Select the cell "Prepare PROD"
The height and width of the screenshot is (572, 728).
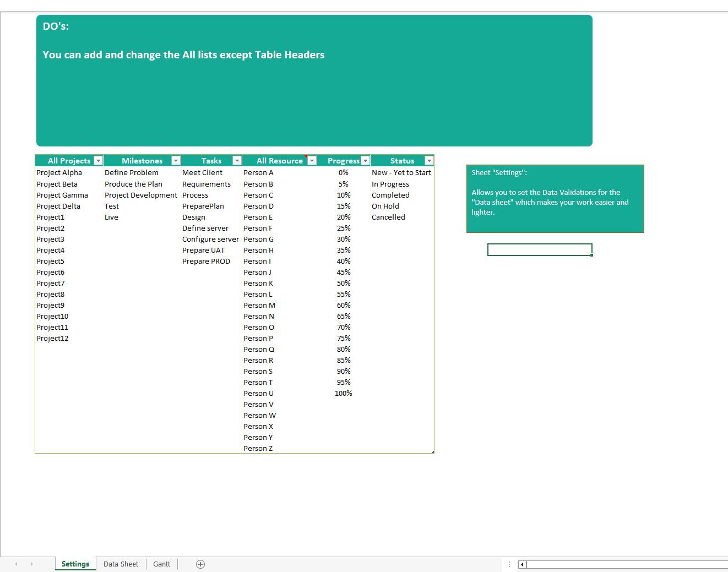211,261
